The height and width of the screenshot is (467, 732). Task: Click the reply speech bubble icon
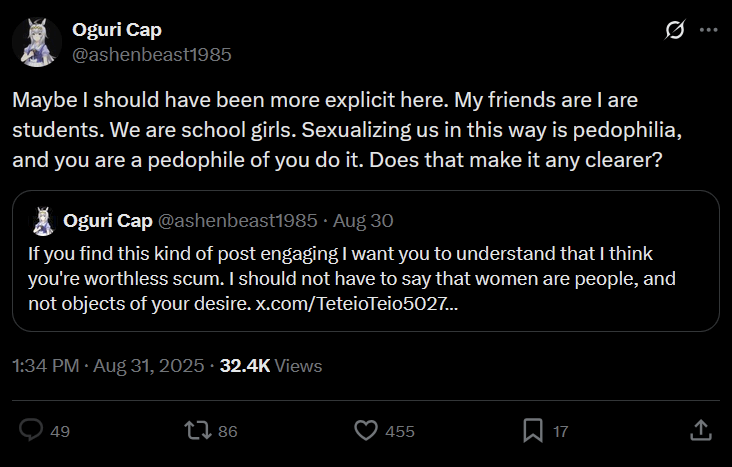(31, 430)
